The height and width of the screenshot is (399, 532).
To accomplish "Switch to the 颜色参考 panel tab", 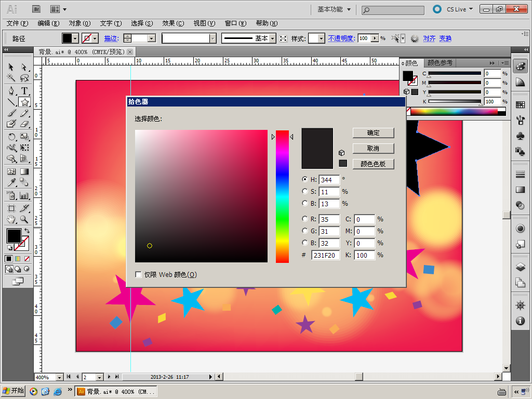I will pyautogui.click(x=440, y=63).
